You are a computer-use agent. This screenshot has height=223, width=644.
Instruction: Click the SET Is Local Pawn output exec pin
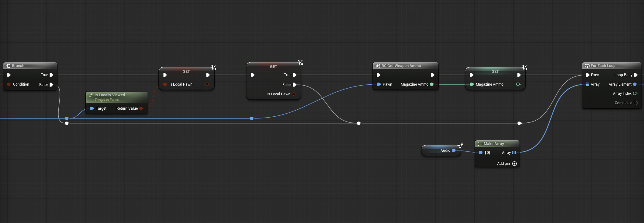(208, 75)
